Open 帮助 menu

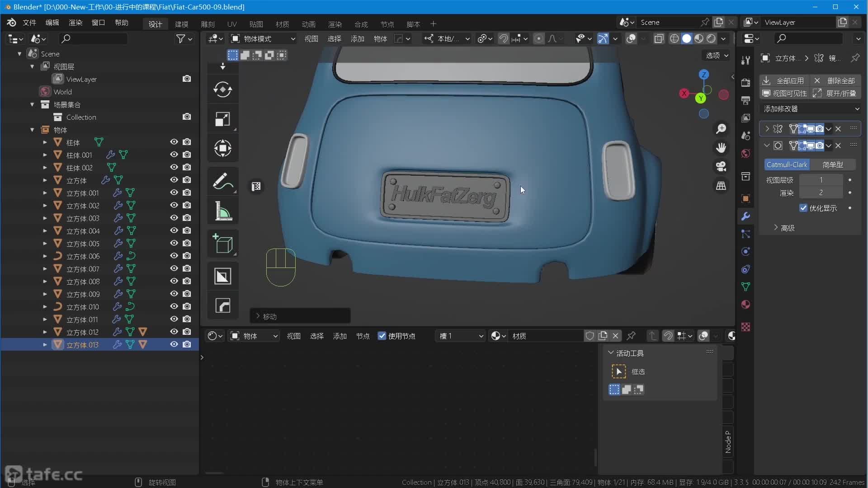tap(121, 23)
